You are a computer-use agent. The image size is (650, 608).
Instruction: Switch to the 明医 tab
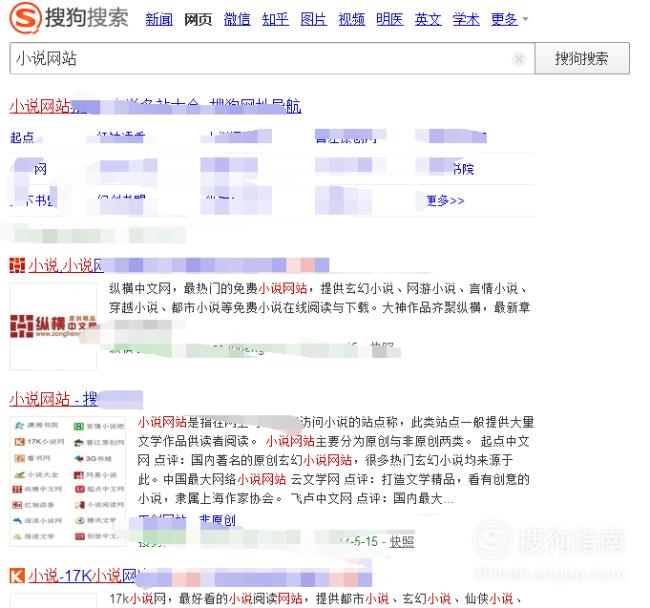coord(390,19)
